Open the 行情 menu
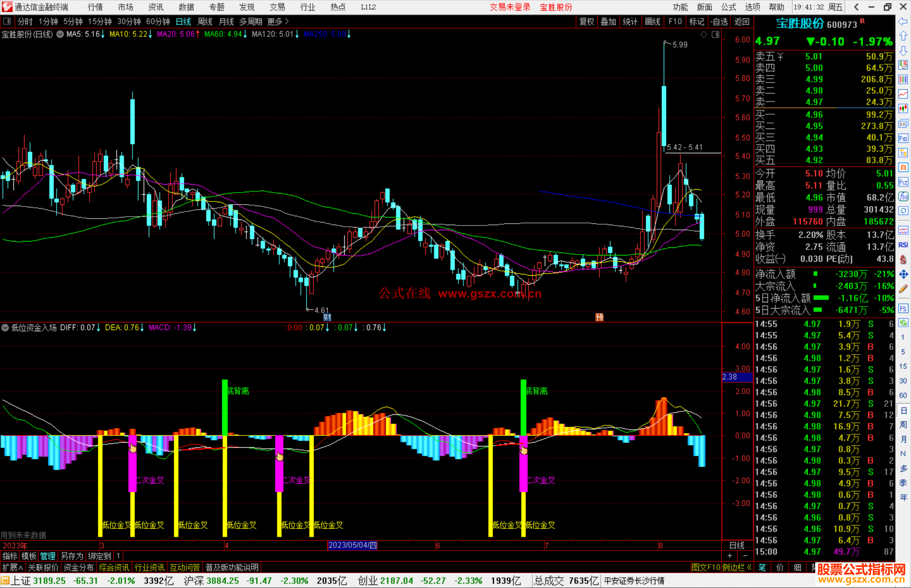Image resolution: width=911 pixels, height=588 pixels. pyautogui.click(x=95, y=7)
